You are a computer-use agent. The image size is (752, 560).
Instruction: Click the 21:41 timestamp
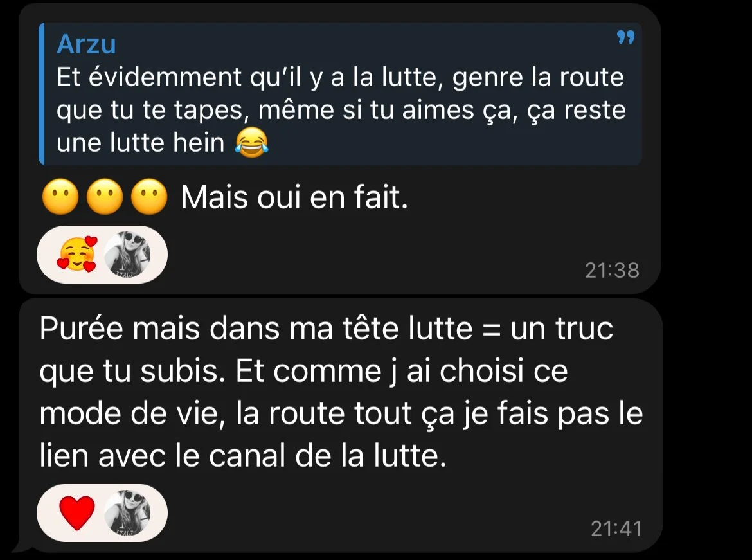pos(616,528)
